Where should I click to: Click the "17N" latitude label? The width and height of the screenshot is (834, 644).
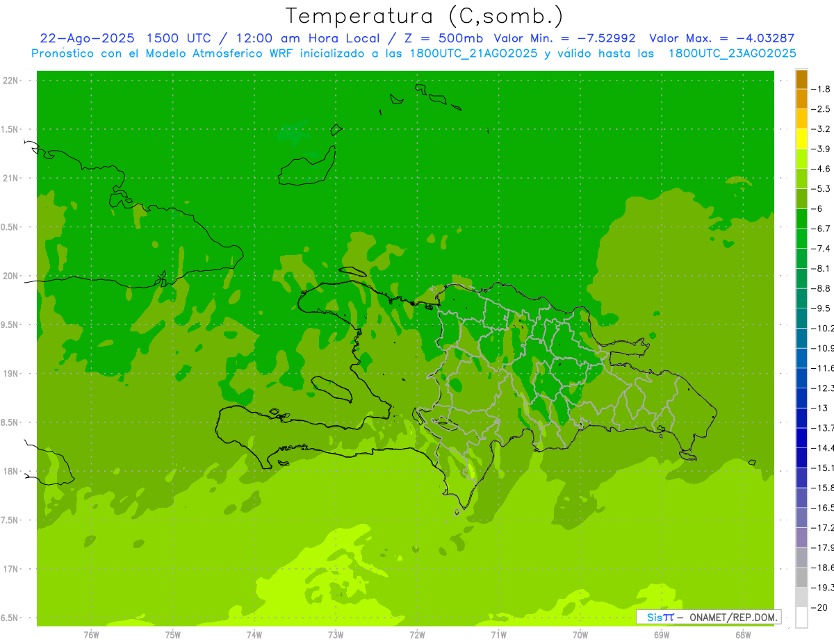coord(11,570)
